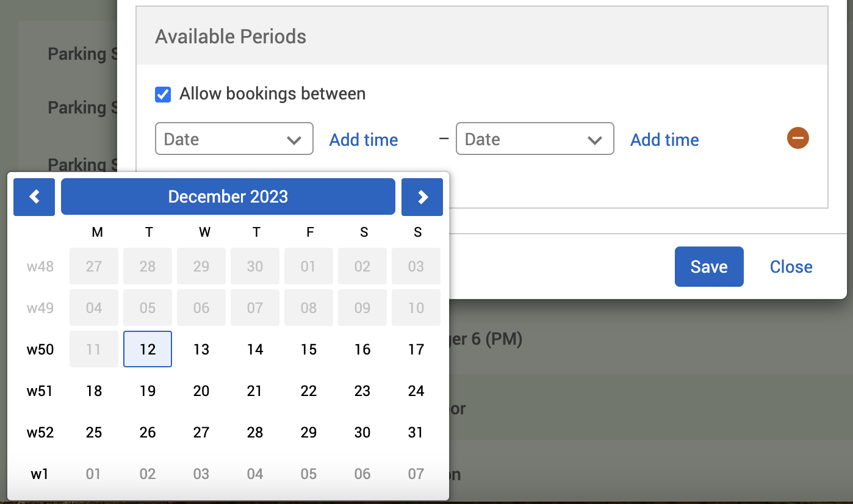Remove the booking period with minus icon
The width and height of the screenshot is (853, 504).
point(797,138)
